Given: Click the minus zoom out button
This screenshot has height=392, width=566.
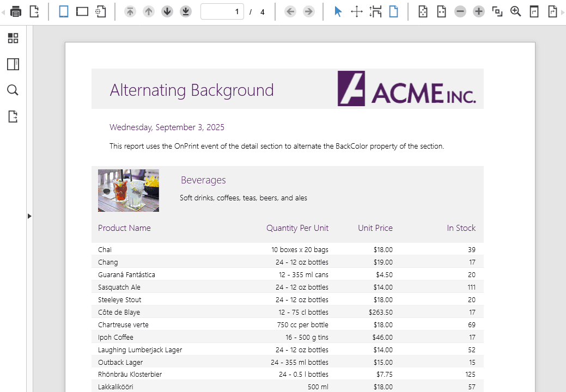Looking at the screenshot, I should click(460, 11).
